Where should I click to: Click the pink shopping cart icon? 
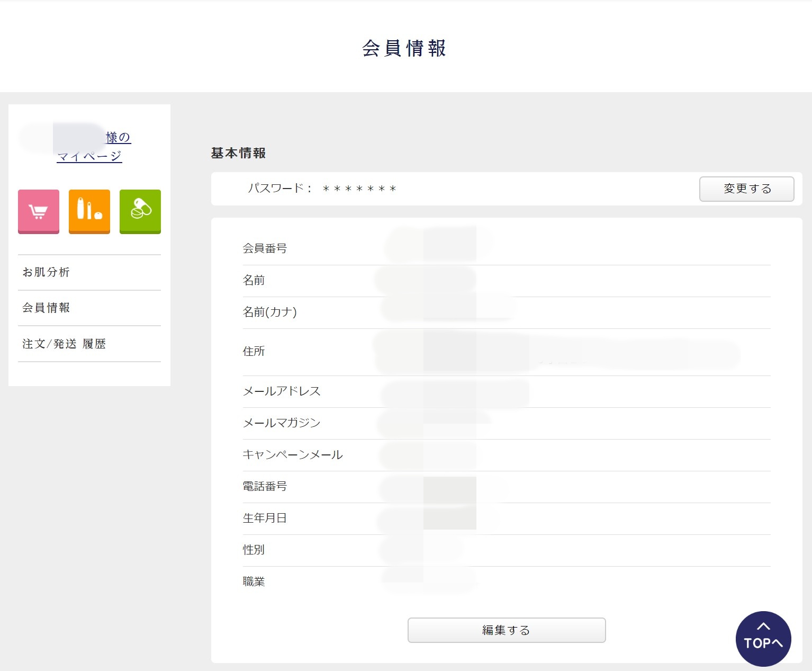pyautogui.click(x=39, y=211)
